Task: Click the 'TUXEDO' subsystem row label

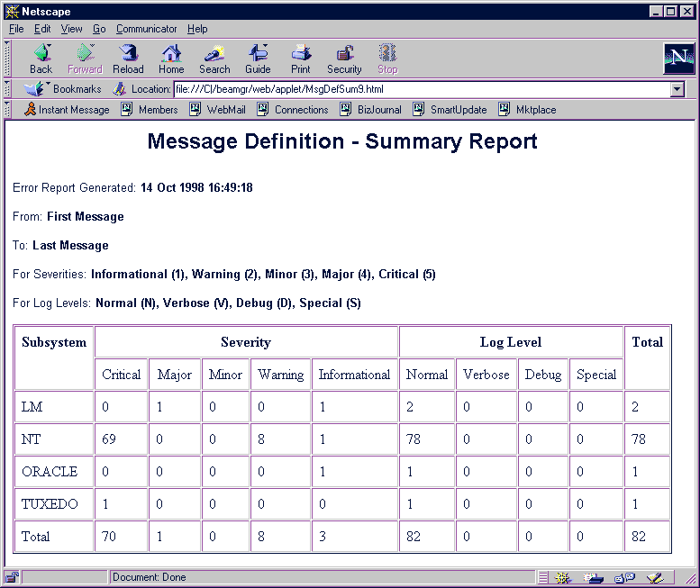Action: click(50, 504)
